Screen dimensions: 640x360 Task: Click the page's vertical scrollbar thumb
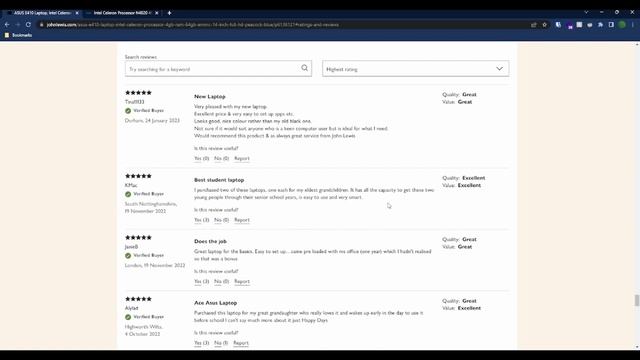click(637, 300)
